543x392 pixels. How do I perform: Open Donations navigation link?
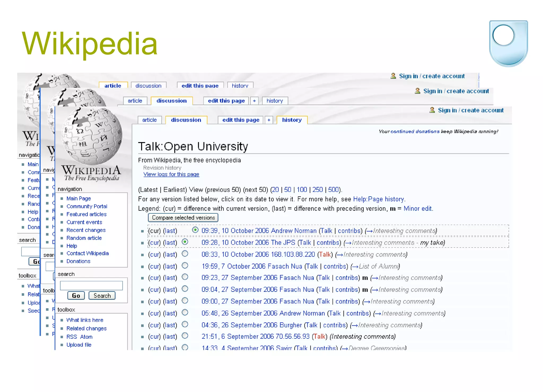click(x=78, y=261)
